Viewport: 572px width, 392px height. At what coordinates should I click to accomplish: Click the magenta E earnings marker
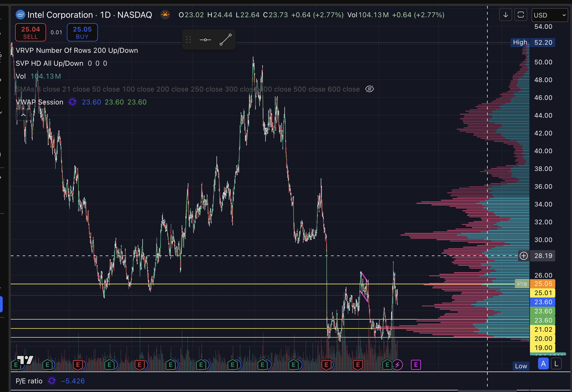pos(416,365)
